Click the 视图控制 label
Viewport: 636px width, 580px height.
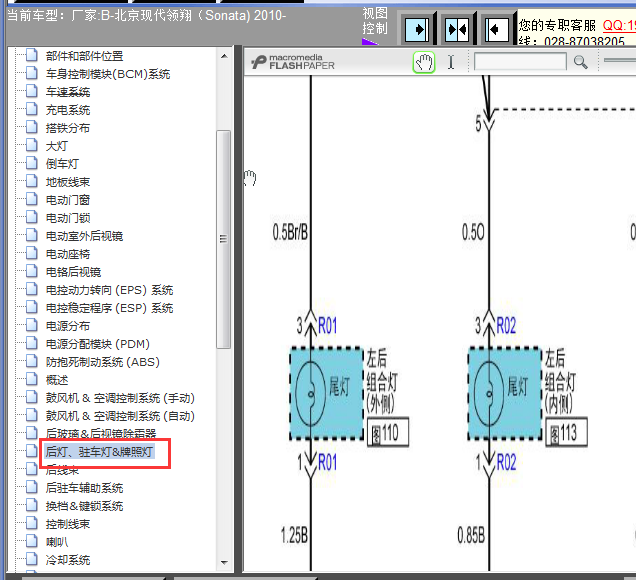pos(375,21)
